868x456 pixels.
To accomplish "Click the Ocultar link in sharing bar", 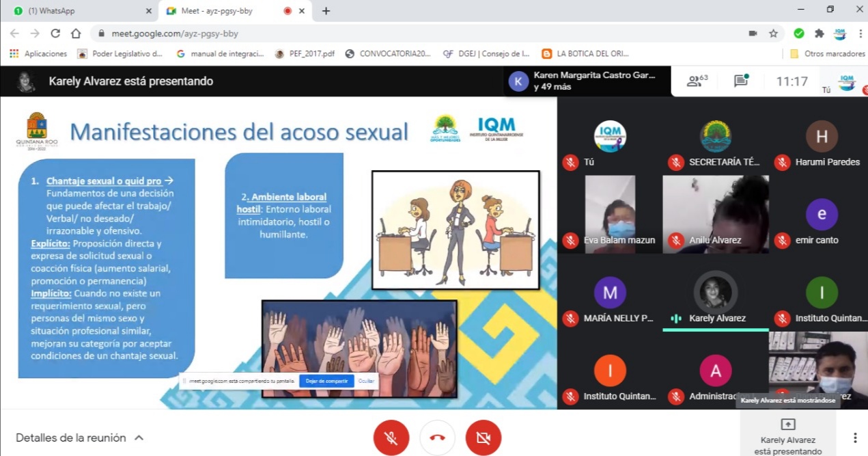I will [367, 381].
